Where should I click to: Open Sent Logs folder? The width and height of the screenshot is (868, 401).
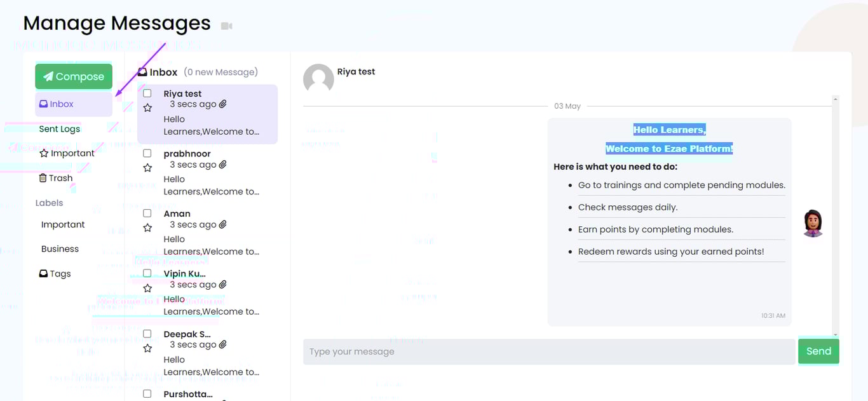(x=60, y=129)
